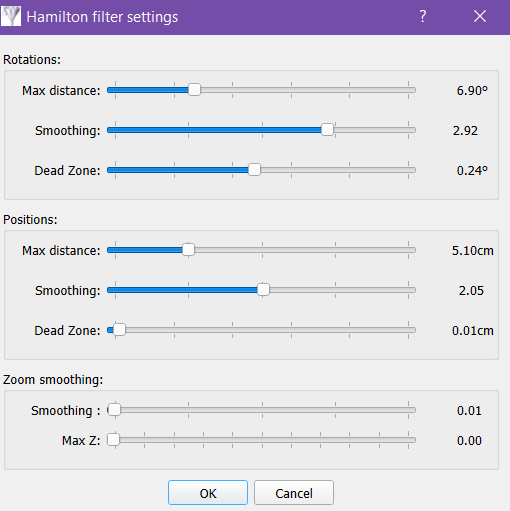Confirm settings with the OK button
510x511 pixels.
[208, 493]
